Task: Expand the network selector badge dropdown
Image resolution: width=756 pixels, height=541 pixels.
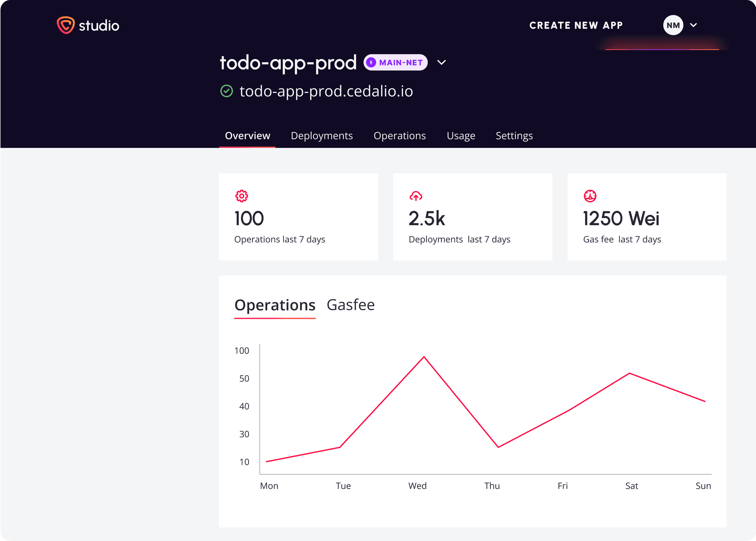Action: click(395, 62)
